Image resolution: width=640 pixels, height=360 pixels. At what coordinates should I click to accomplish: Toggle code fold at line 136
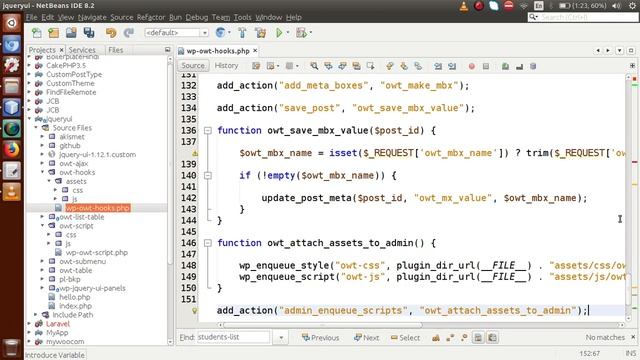coord(208,131)
